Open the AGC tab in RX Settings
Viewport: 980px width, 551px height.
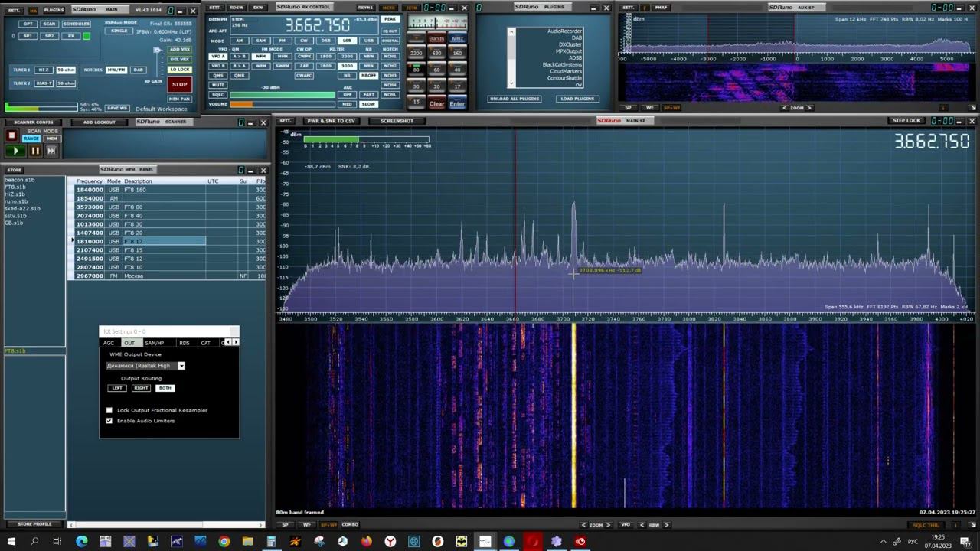(109, 343)
